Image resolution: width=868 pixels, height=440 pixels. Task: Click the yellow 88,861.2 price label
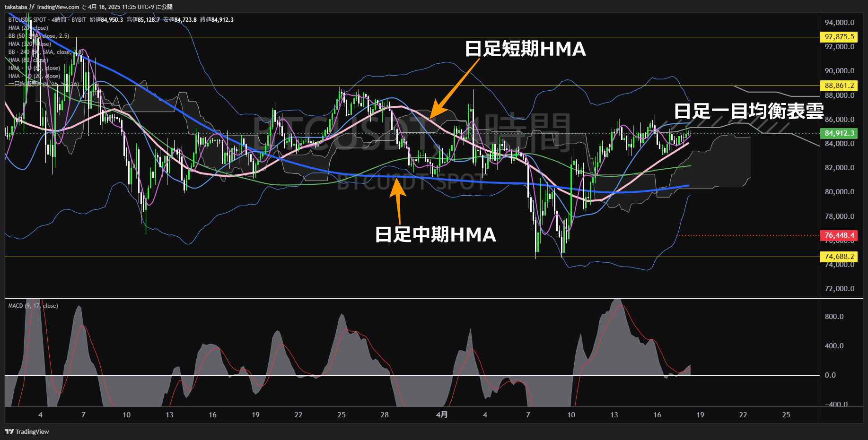coord(839,86)
